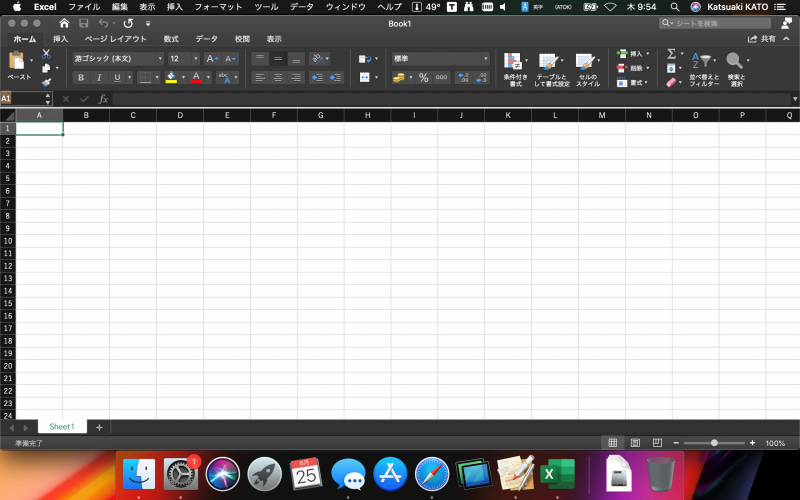Save workbook with floppy disk icon
The width and height of the screenshot is (800, 500).
(84, 23)
